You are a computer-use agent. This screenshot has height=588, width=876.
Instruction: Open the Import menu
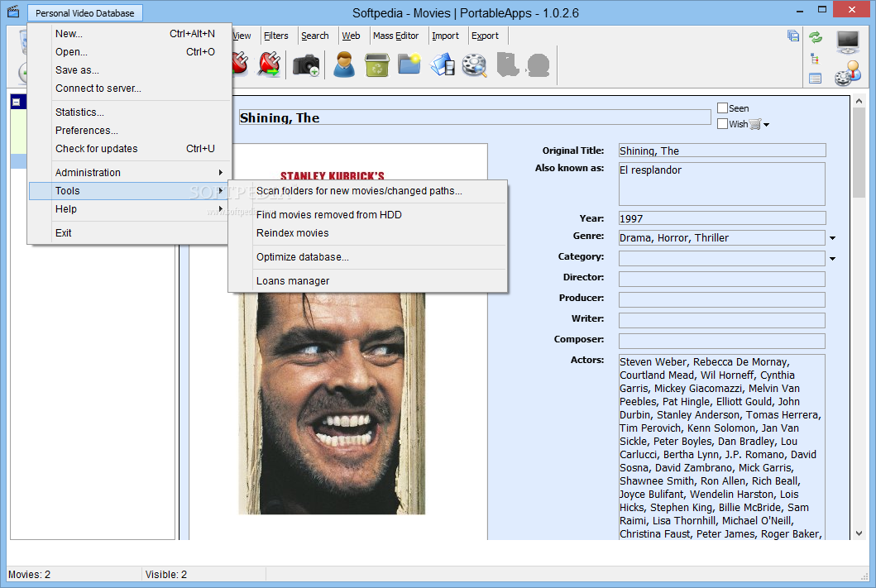[445, 36]
